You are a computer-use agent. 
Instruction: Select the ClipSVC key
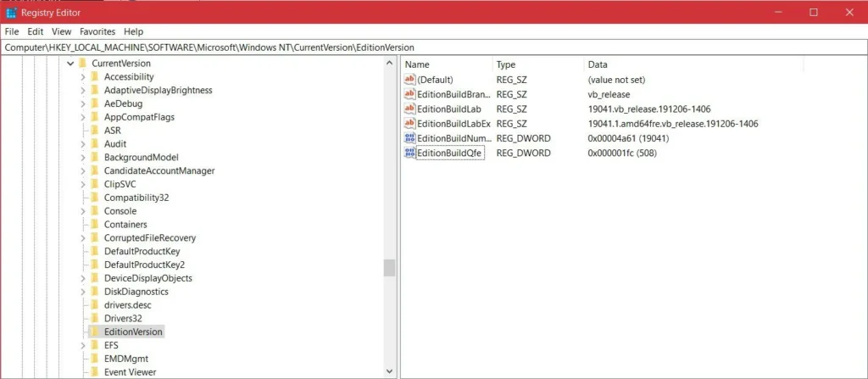tap(120, 185)
